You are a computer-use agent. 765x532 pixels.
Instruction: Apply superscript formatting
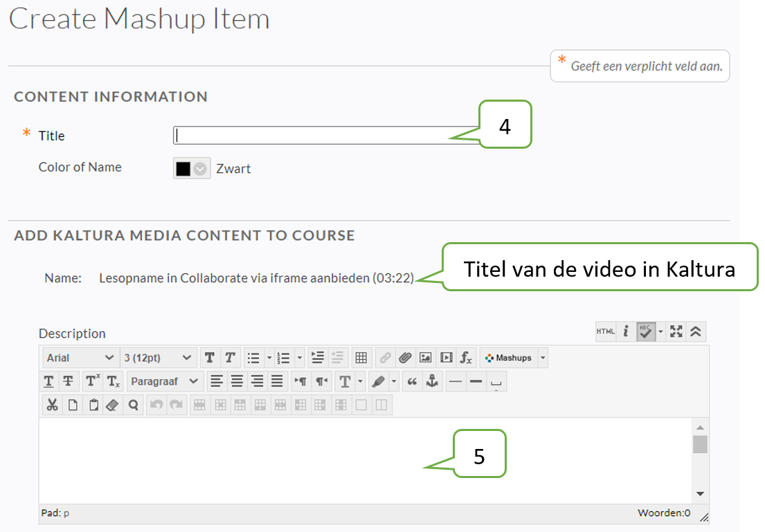pos(92,381)
